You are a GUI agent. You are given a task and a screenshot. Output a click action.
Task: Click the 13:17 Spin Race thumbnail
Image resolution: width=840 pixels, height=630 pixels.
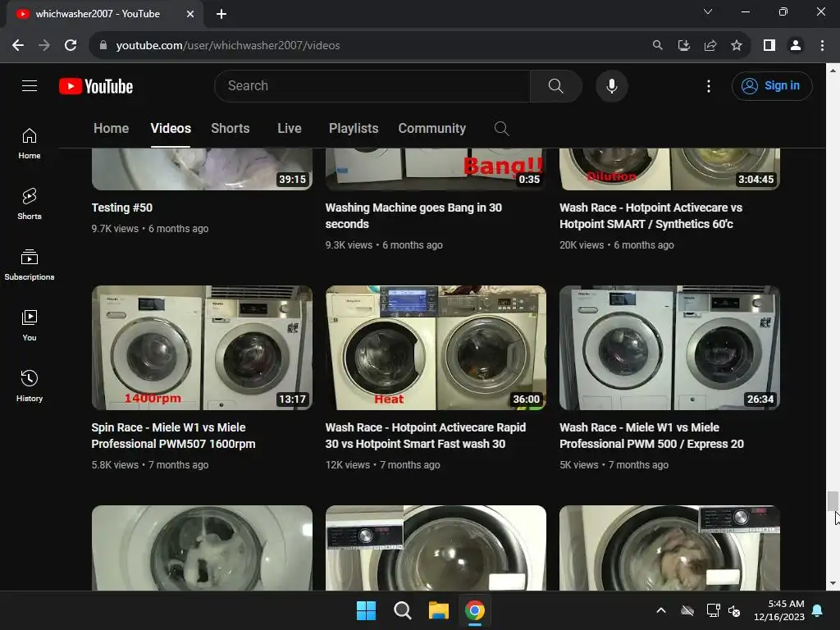pos(202,348)
